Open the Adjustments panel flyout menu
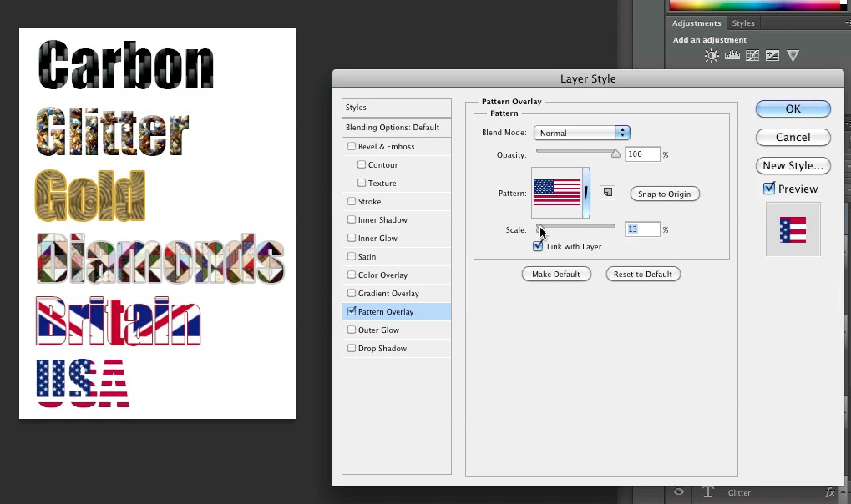Image resolution: width=851 pixels, height=504 pixels. pyautogui.click(x=847, y=23)
